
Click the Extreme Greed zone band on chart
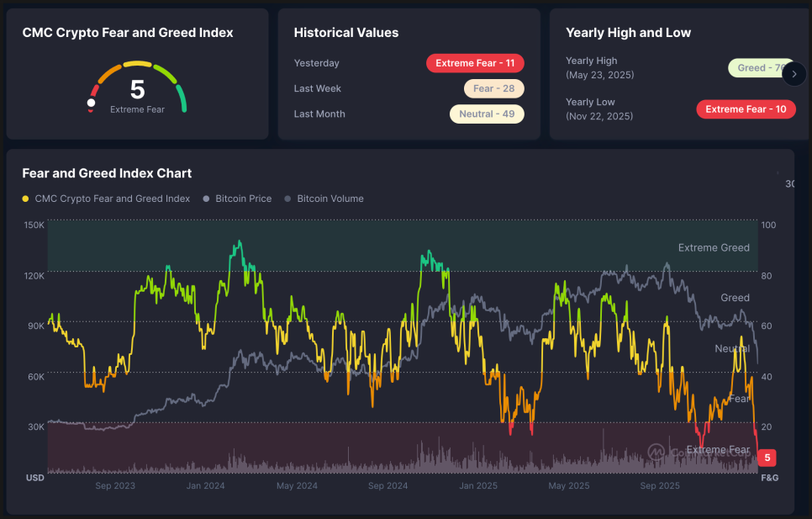pos(402,246)
